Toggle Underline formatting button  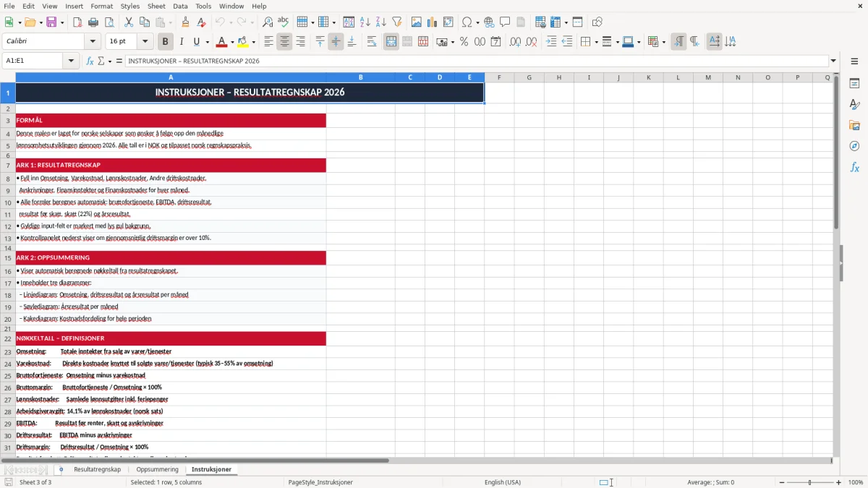click(197, 42)
